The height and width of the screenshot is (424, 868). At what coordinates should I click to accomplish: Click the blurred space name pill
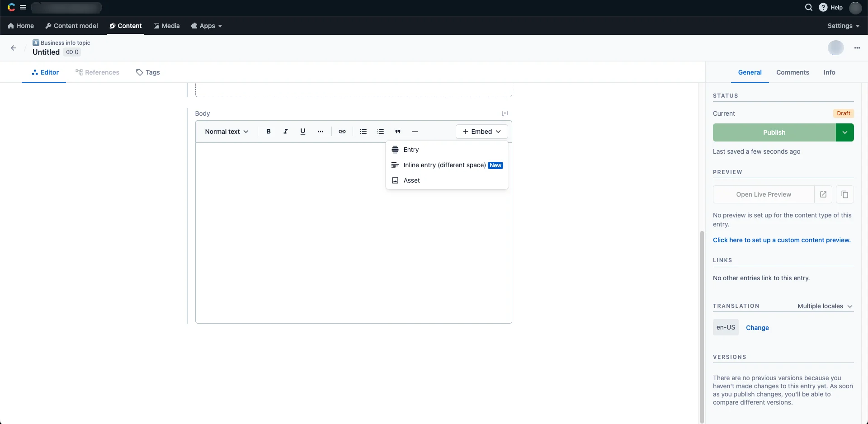[x=66, y=7]
